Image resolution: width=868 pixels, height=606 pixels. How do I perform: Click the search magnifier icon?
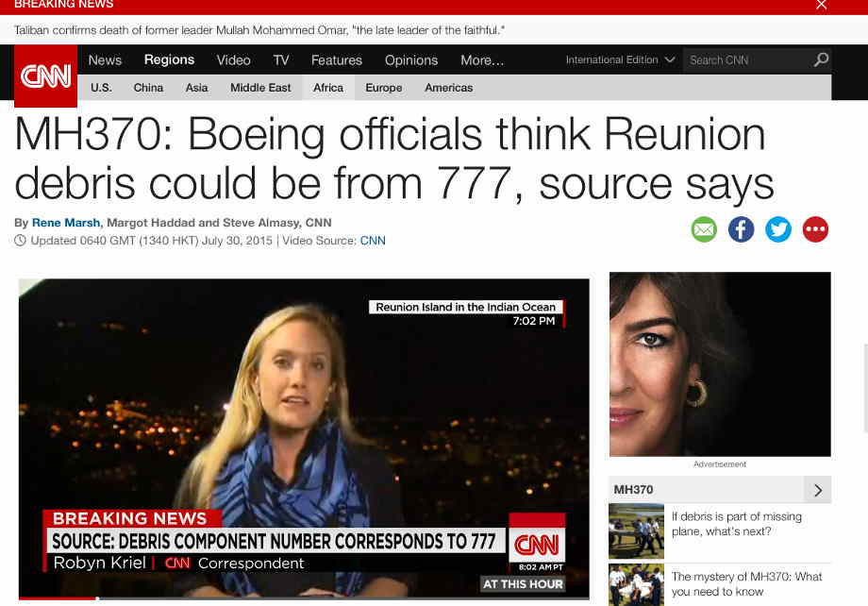pyautogui.click(x=821, y=59)
